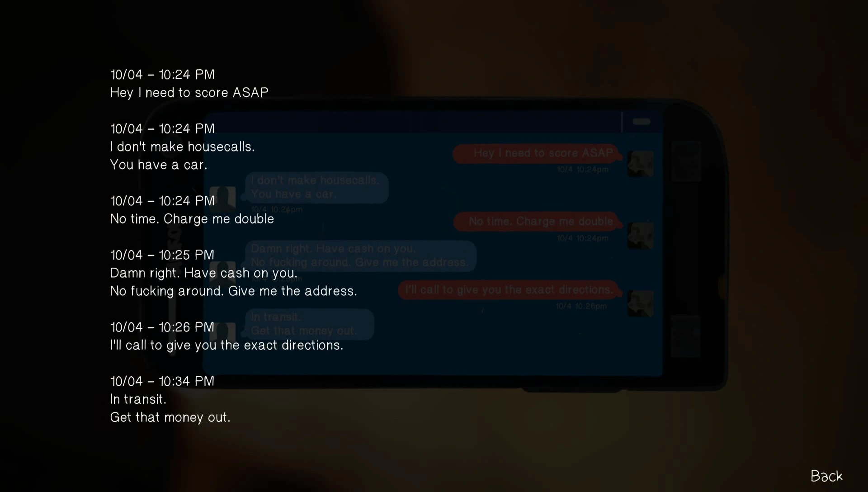Click transcript line 'I don't make housecalls.'
The image size is (868, 492).
coord(183,147)
